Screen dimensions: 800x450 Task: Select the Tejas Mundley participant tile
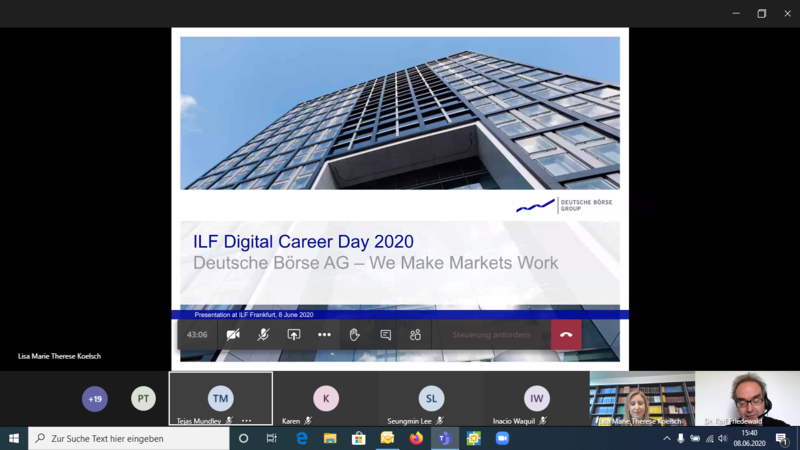[x=220, y=398]
